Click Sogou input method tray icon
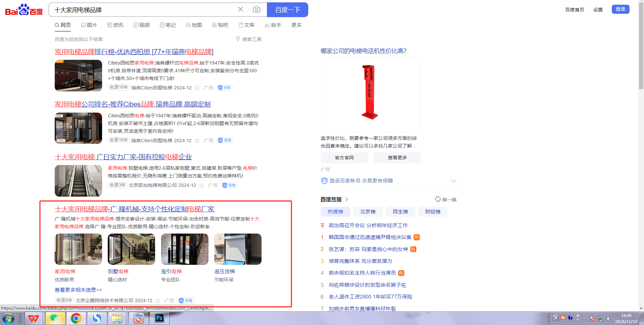 tap(563, 318)
